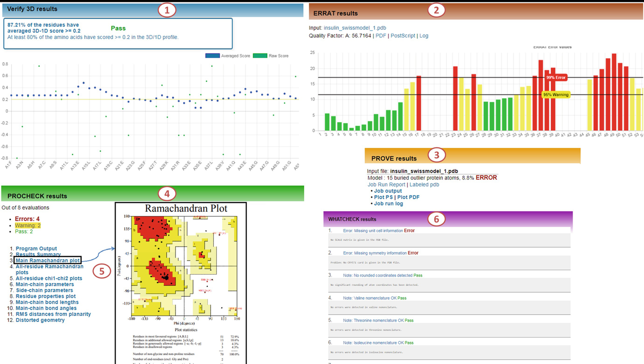
Task: Click the 'Errors: 4' PROCHECK text
Action: [27, 219]
